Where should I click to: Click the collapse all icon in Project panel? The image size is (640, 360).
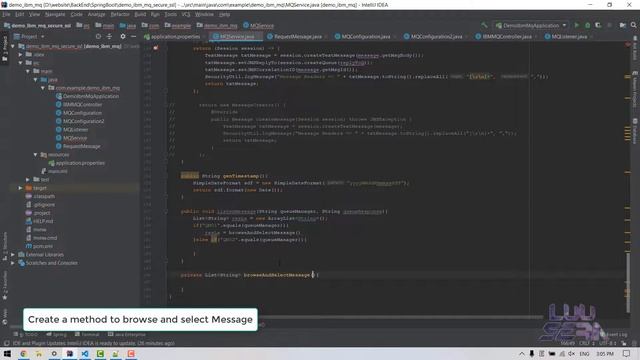tap(109, 36)
